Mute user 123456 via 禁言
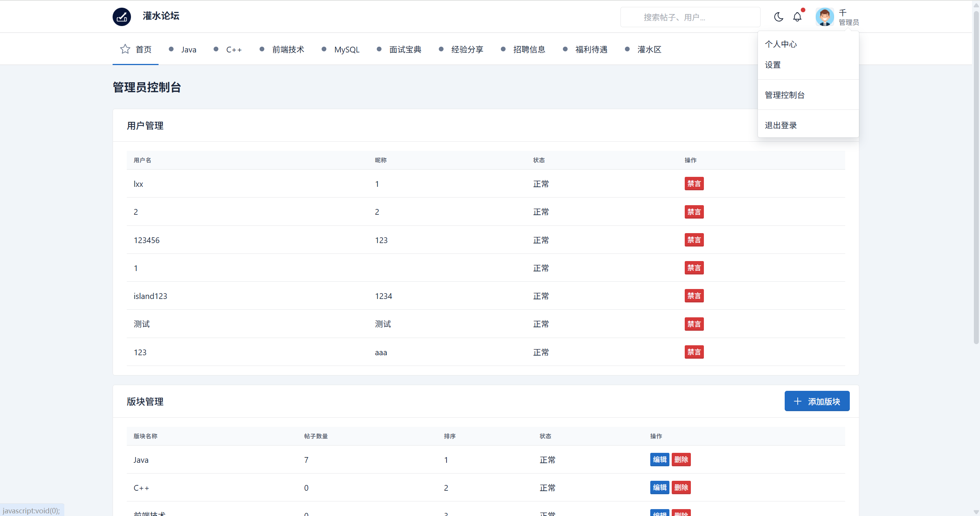Image resolution: width=980 pixels, height=516 pixels. [694, 240]
